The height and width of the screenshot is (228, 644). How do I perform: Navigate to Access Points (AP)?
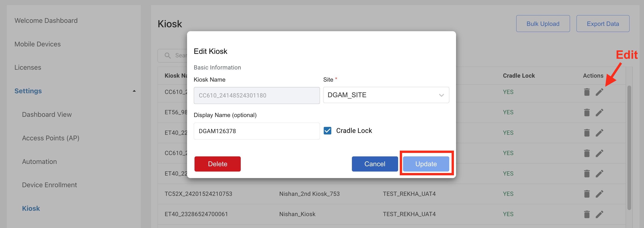[51, 138]
